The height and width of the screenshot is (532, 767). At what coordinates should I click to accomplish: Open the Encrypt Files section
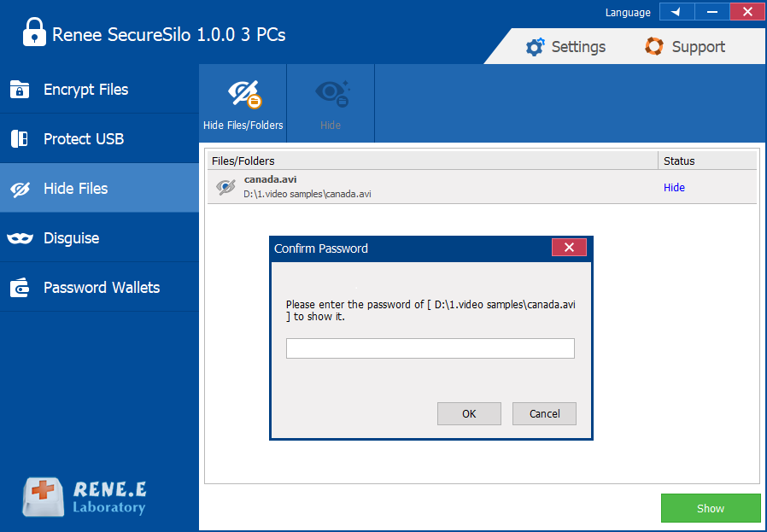[99, 90]
